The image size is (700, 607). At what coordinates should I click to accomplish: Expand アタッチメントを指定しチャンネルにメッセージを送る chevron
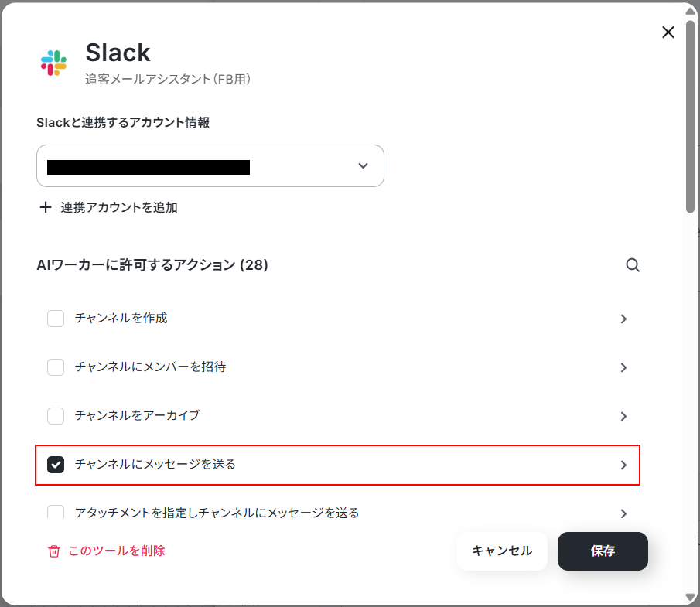(x=623, y=513)
